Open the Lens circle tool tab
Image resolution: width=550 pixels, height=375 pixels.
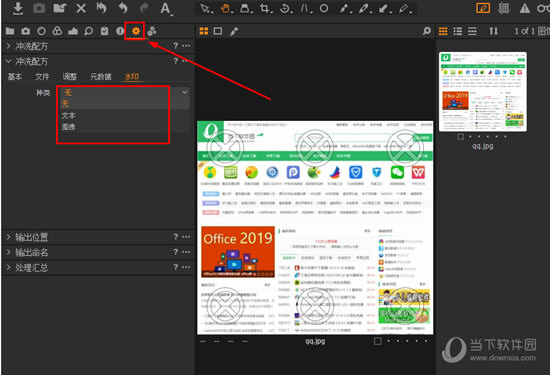[x=41, y=31]
